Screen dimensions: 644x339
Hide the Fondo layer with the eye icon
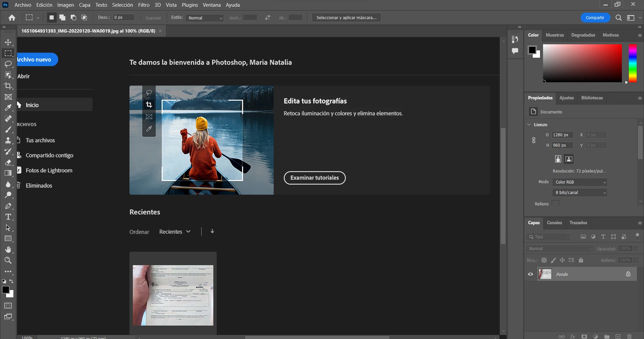pyautogui.click(x=531, y=274)
